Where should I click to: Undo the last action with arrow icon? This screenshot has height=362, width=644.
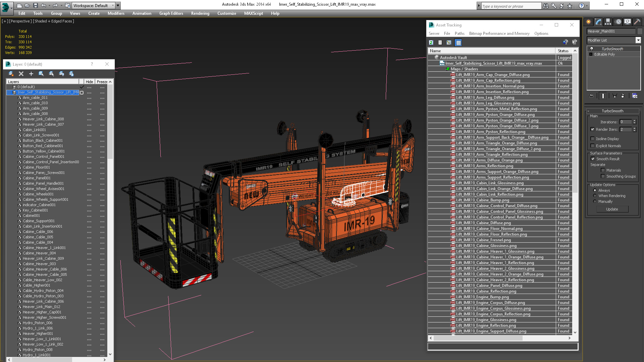coord(44,5)
